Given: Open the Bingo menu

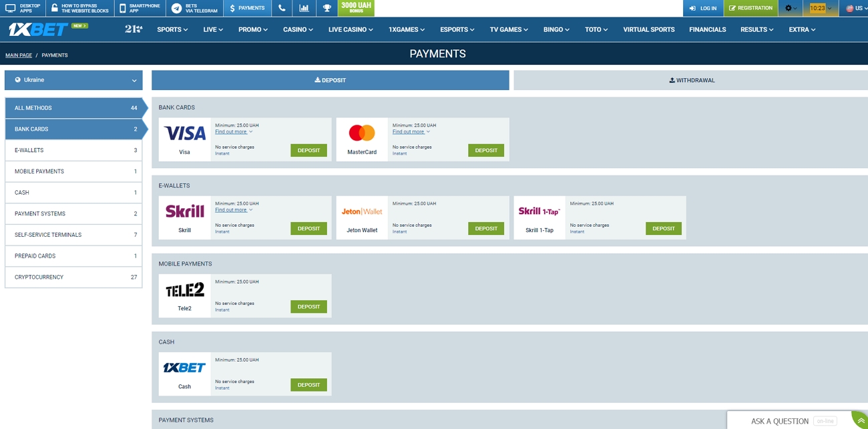Looking at the screenshot, I should [x=556, y=29].
